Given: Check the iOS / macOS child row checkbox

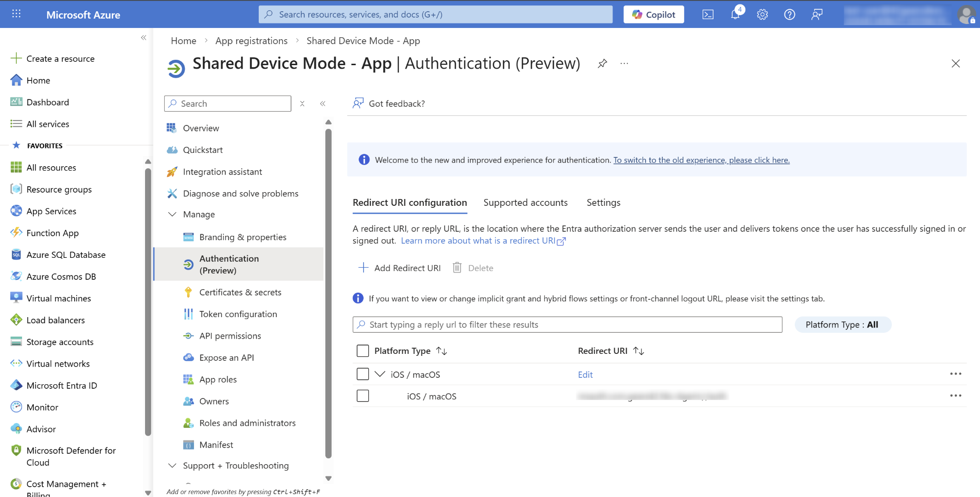Looking at the screenshot, I should coord(363,396).
